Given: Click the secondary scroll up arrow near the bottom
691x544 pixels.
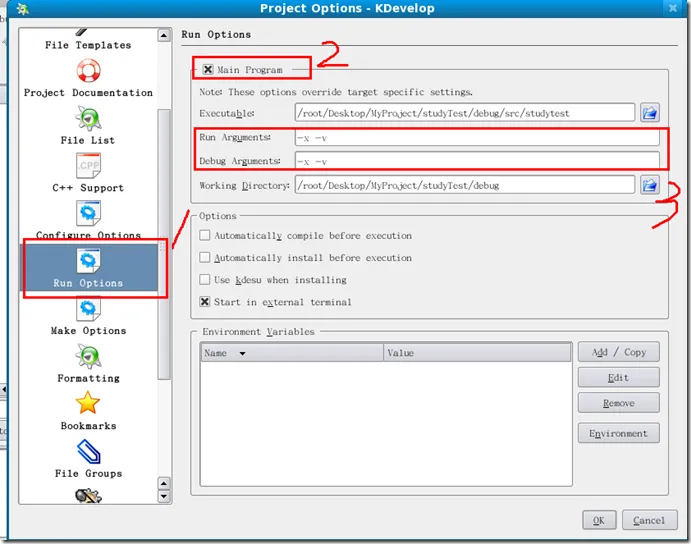Looking at the screenshot, I should tap(164, 484).
